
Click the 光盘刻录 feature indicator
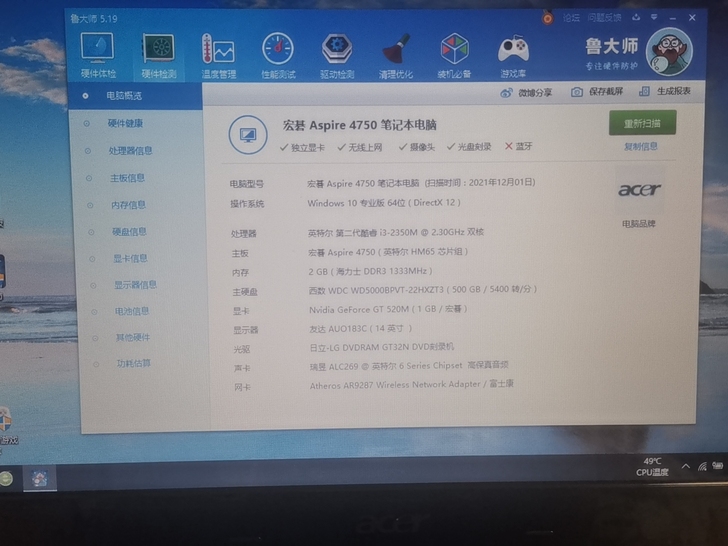(469, 147)
